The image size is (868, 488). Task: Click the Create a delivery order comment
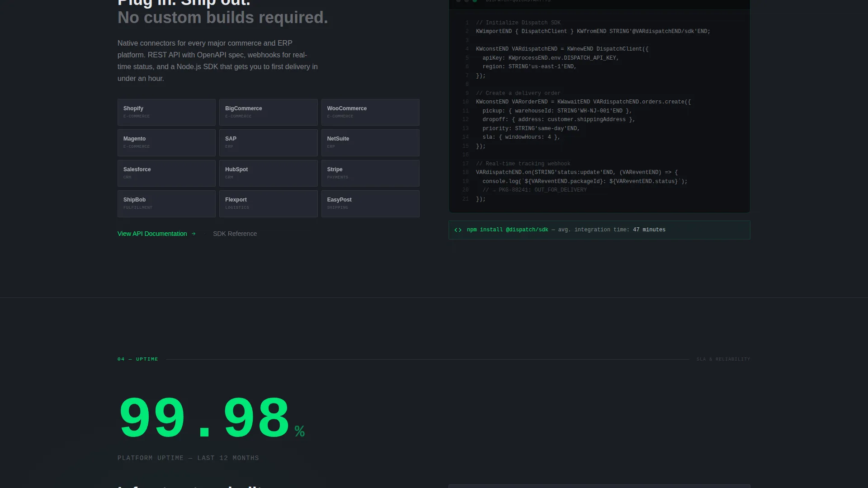pos(518,93)
